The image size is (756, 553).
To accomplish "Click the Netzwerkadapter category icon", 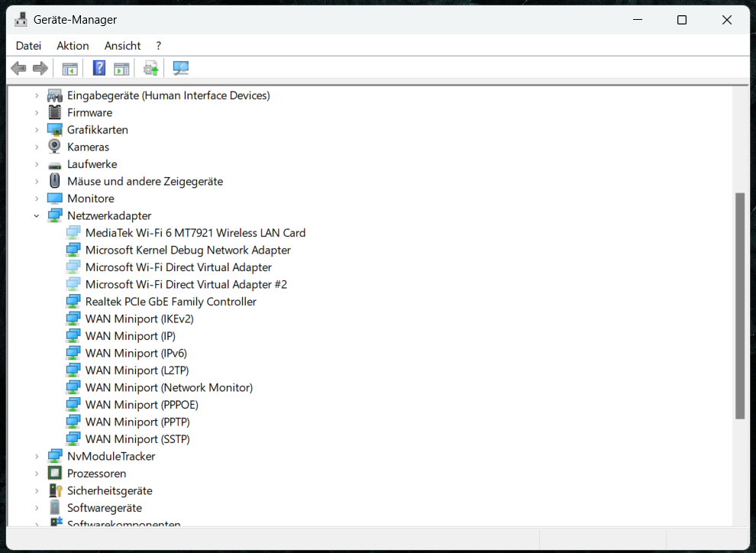I will point(55,215).
